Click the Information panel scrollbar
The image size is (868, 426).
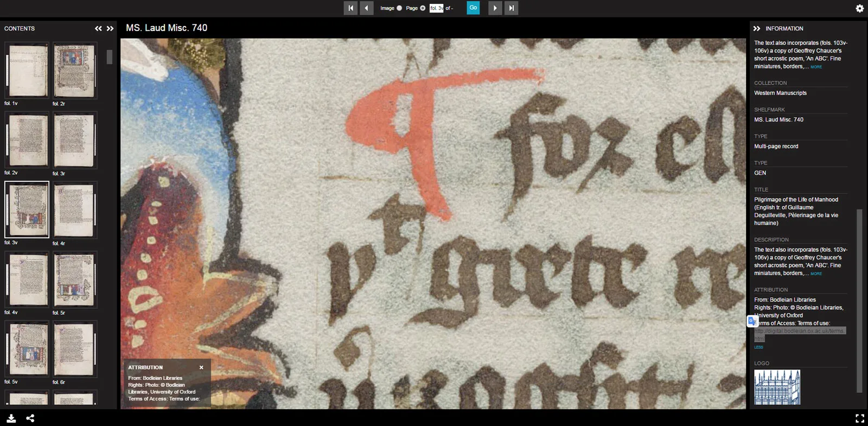pos(859,301)
